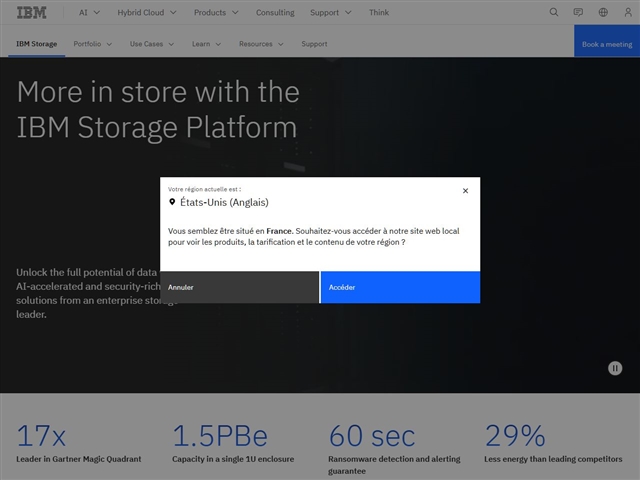The width and height of the screenshot is (640, 480).
Task: Open the user profile icon
Action: (628, 12)
